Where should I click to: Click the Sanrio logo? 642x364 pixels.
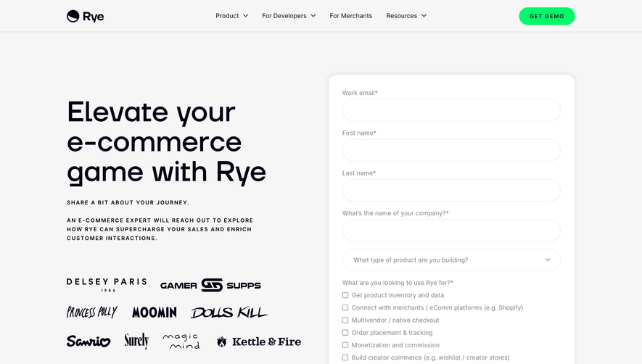(x=89, y=341)
